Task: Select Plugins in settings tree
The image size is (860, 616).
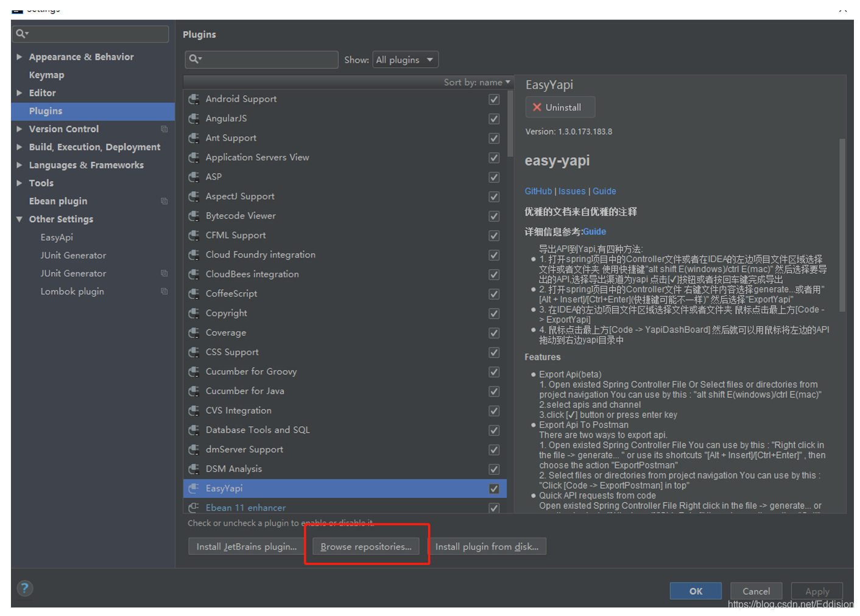Action: tap(93, 111)
